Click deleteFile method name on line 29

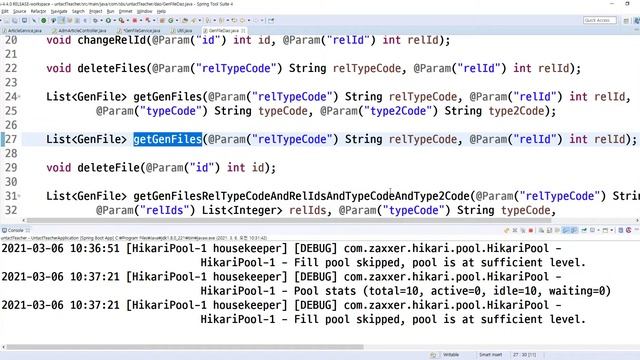(109, 168)
